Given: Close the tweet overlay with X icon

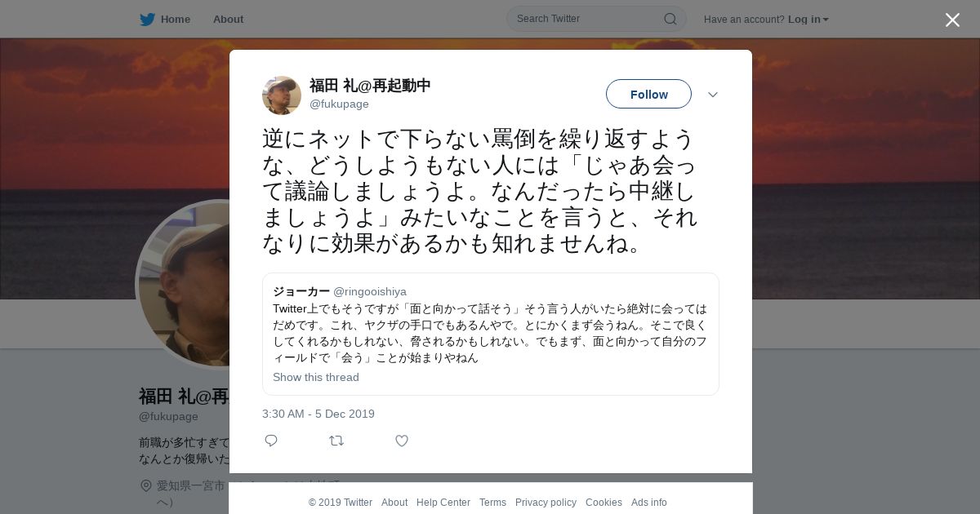Looking at the screenshot, I should coord(952,20).
